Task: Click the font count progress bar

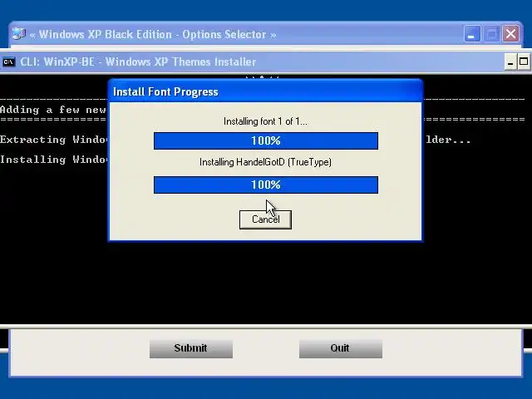Action: pyautogui.click(x=266, y=140)
